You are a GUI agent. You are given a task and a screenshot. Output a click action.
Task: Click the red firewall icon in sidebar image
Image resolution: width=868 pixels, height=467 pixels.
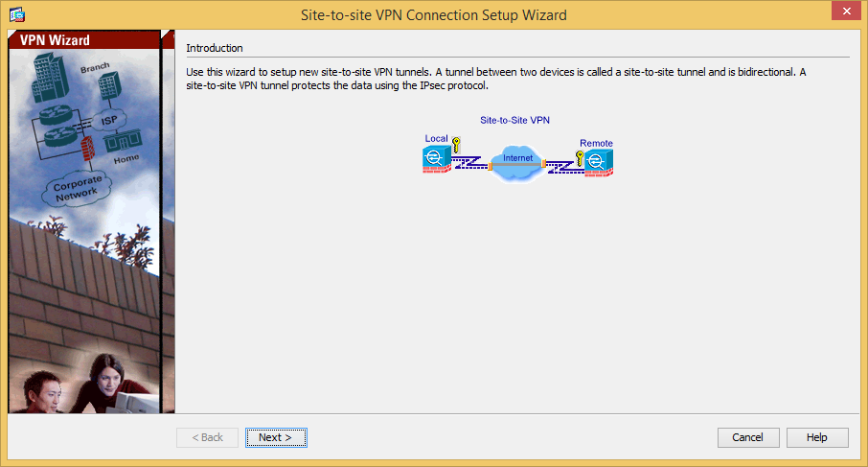coord(87,150)
